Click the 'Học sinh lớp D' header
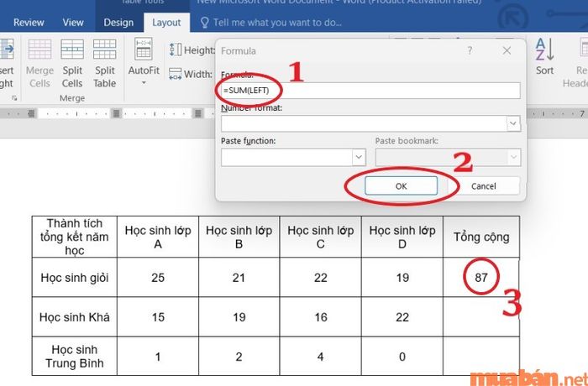588x386 pixels. (402, 237)
